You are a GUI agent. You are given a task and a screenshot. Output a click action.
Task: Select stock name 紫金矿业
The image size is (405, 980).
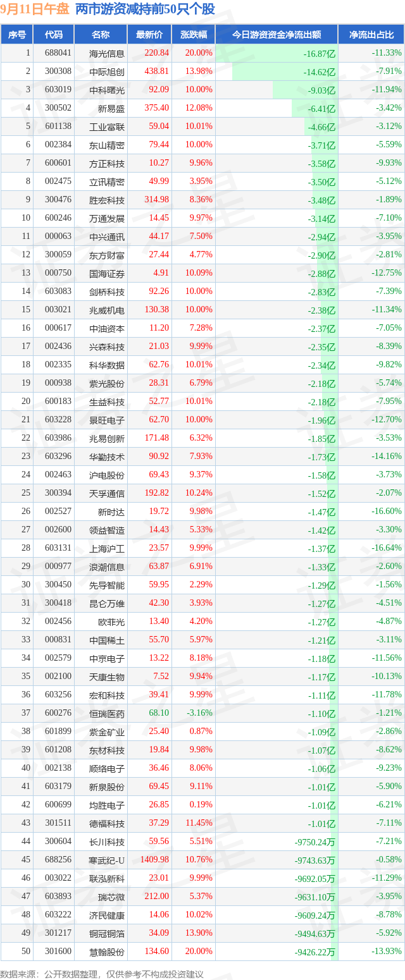click(108, 732)
